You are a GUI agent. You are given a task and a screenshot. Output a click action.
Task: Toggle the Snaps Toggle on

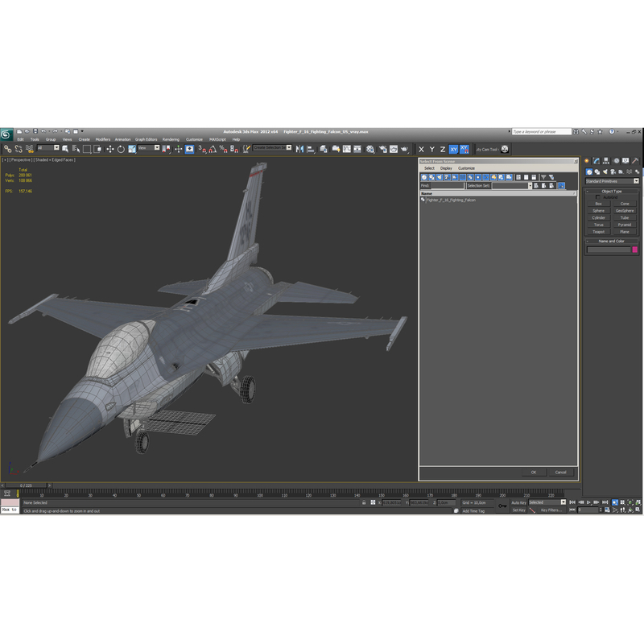[200, 150]
